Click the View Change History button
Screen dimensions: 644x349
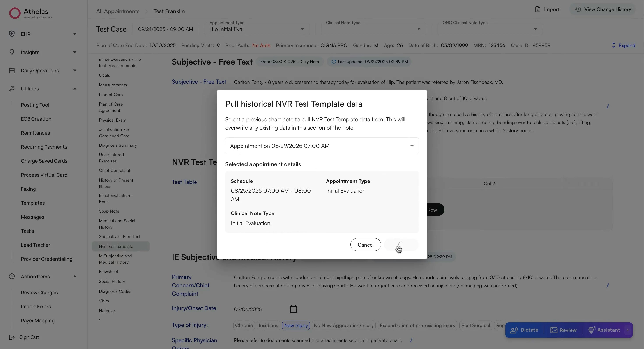[603, 9]
